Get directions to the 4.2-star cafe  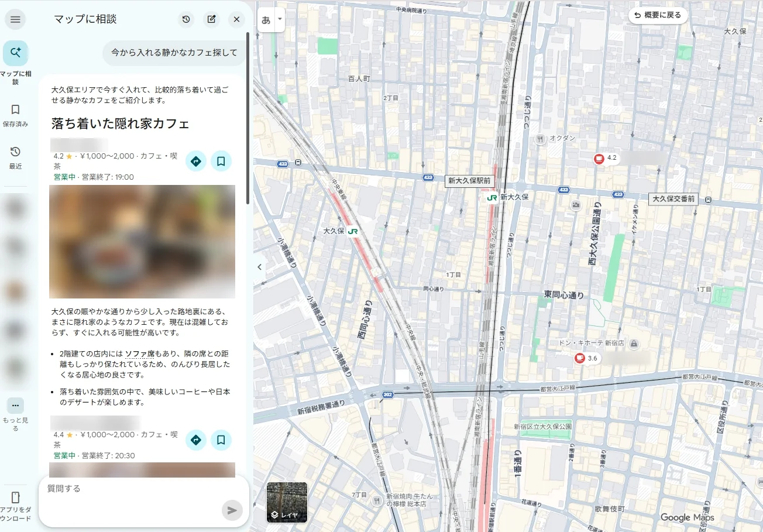[196, 161]
